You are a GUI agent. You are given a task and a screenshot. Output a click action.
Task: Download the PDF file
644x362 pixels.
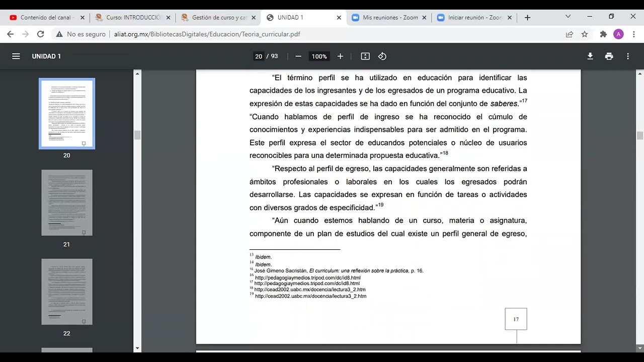click(x=590, y=56)
